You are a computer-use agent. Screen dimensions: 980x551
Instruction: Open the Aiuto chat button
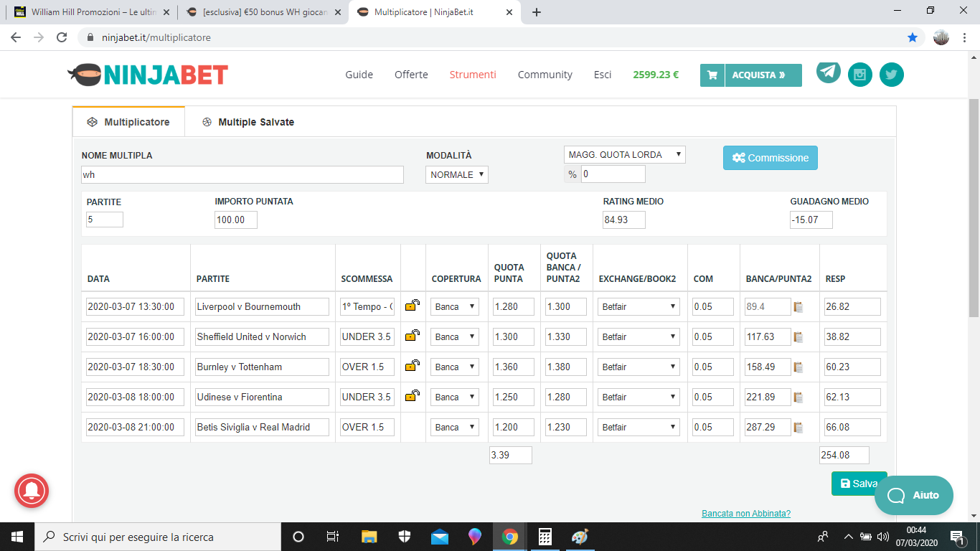pos(914,495)
